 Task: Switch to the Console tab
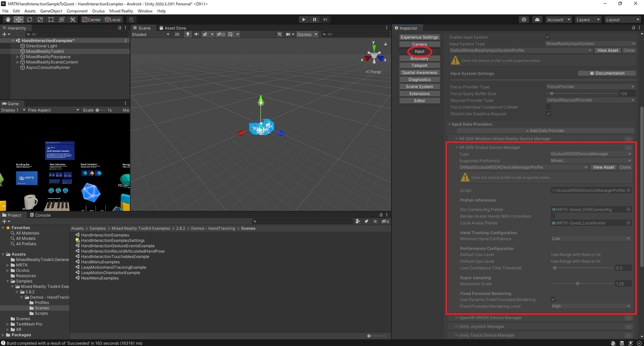click(x=39, y=215)
